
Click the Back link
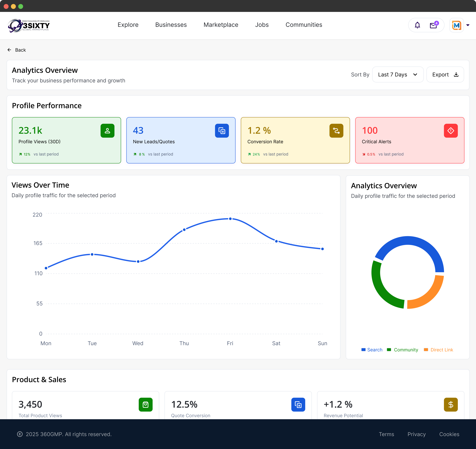17,50
